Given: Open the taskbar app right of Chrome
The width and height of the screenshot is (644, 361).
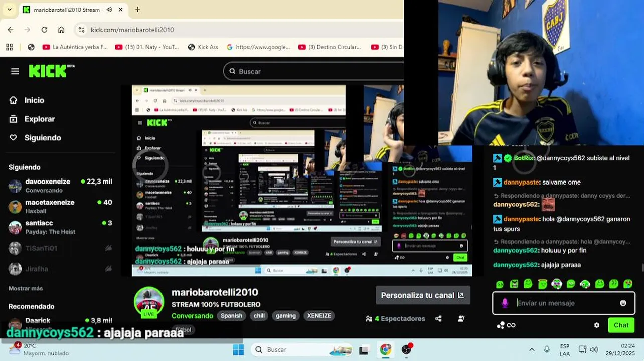Looking at the screenshot, I should click(x=407, y=349).
